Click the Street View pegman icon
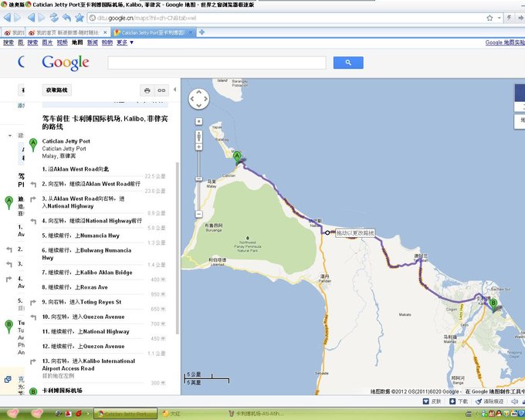Viewport: 525px width, 420px height. tap(199, 137)
